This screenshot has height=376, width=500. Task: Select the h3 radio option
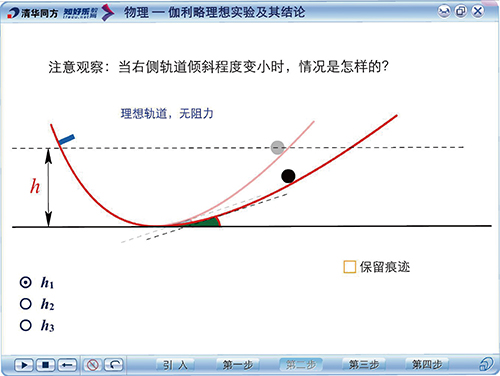pyautogui.click(x=26, y=325)
